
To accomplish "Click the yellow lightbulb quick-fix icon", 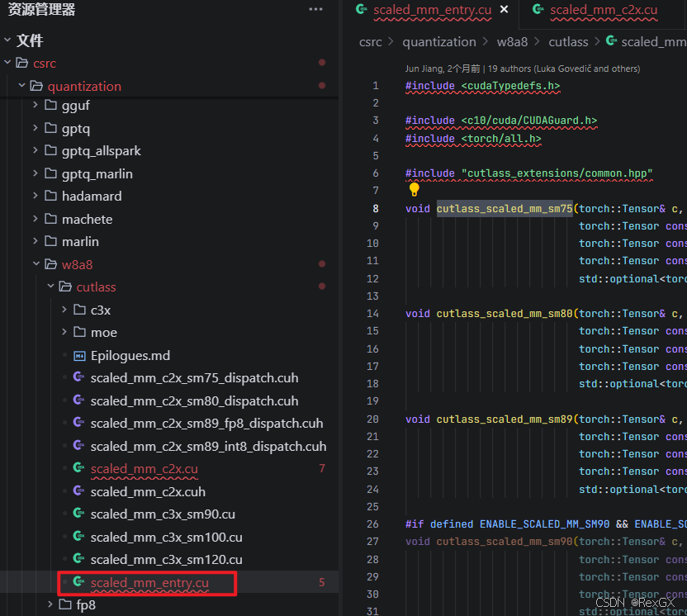I will [x=414, y=189].
